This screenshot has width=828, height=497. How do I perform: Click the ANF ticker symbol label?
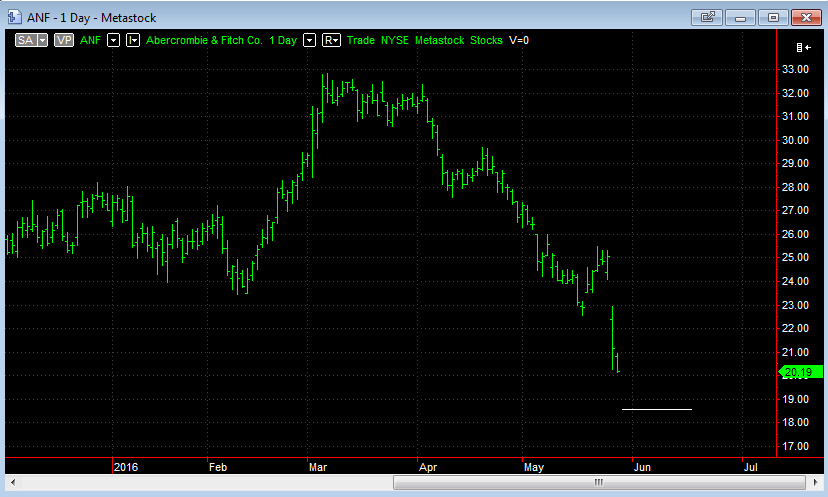[x=90, y=40]
